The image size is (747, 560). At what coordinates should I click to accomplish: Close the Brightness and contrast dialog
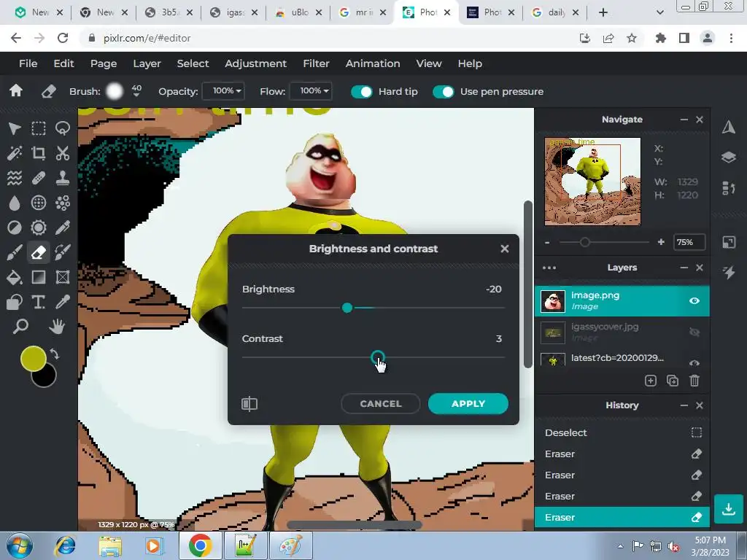(505, 249)
